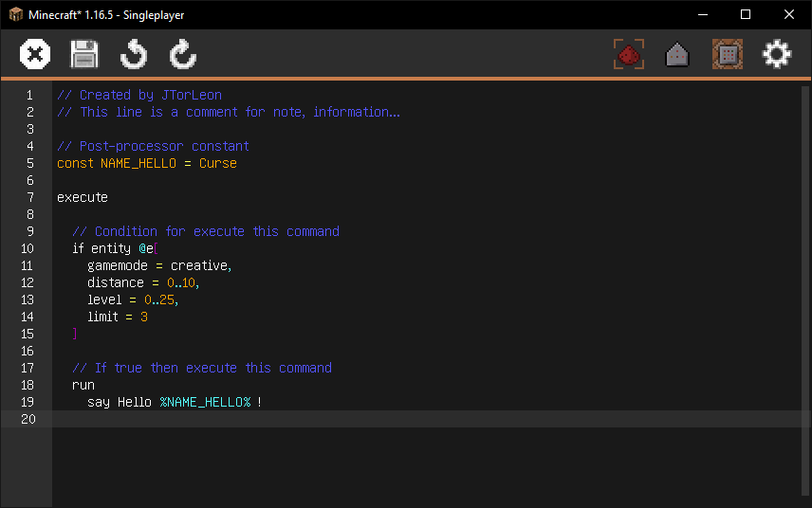Redo the edit with the clockwise arrow
Viewport: 812px width, 508px height.
183,54
